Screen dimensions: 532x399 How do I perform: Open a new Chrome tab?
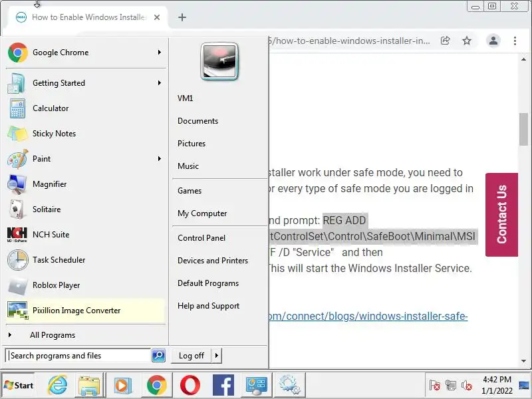click(182, 17)
